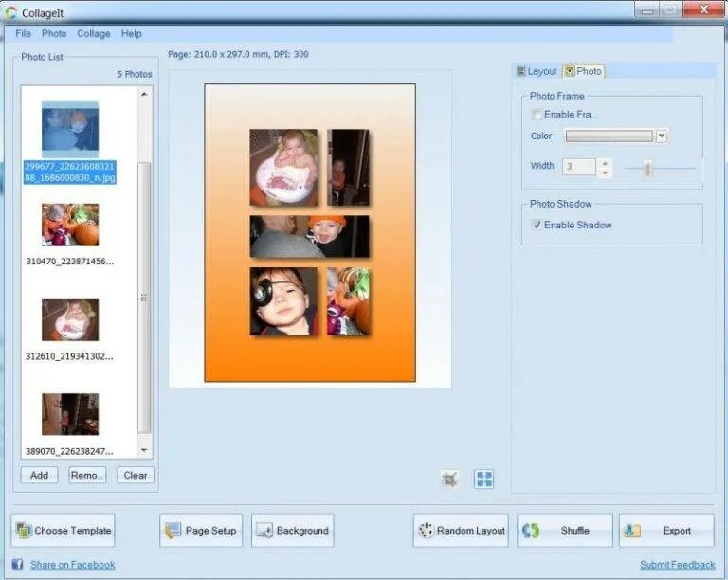Select the Photo tab

584,71
